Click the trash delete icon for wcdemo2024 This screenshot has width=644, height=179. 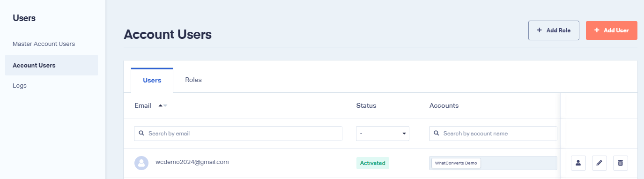tap(621, 163)
